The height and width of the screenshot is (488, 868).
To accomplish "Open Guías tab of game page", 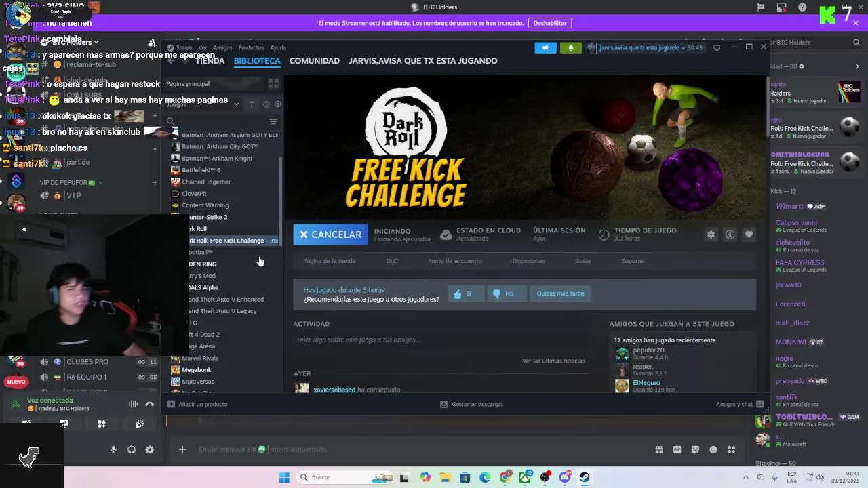I will (583, 261).
